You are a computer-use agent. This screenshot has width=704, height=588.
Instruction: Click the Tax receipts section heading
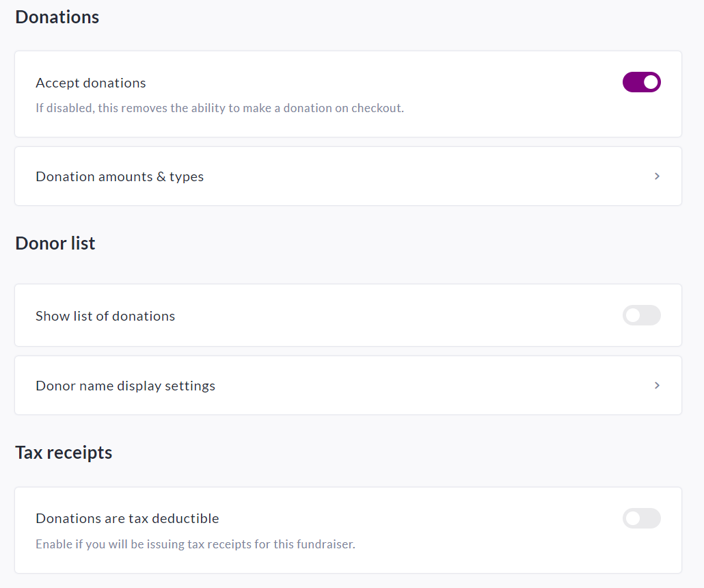[64, 453]
